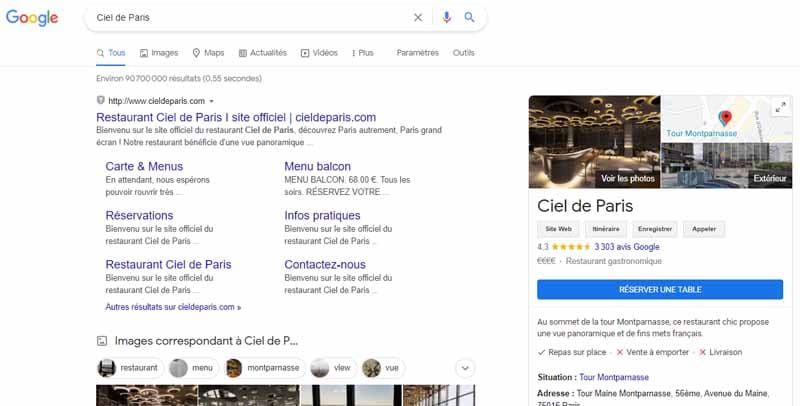Go to the Actualités tab
This screenshot has width=800, height=406.
263,53
